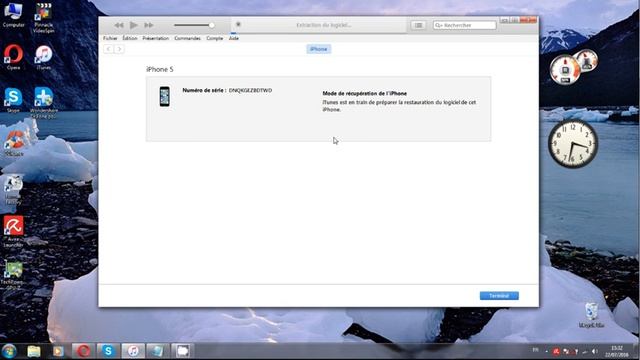Open the Recycle Bin on desktop
640x360 pixels.
click(x=591, y=316)
